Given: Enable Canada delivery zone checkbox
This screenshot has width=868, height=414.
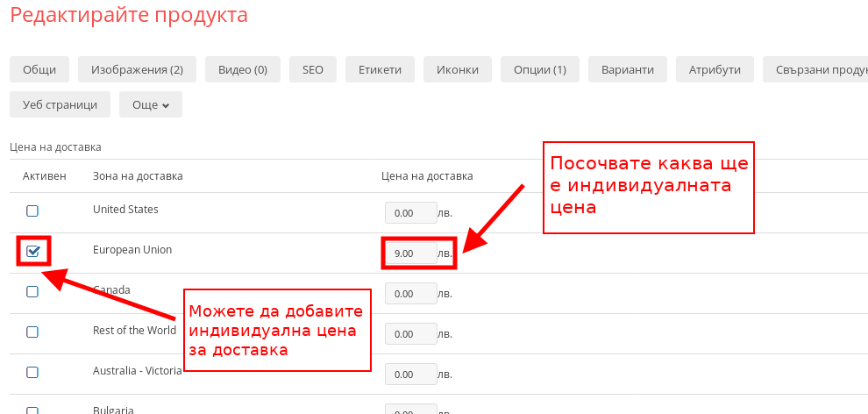Looking at the screenshot, I should (x=32, y=292).
